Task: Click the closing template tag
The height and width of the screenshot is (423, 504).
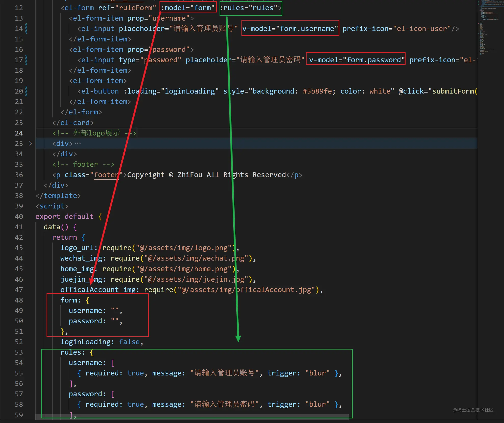Action: point(58,196)
